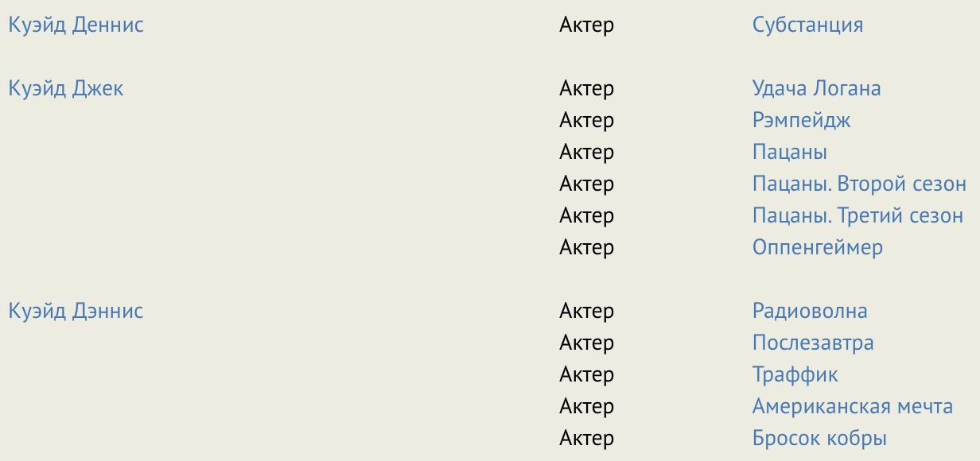Click the Радиоволна film link
980x461 pixels.
tap(810, 311)
